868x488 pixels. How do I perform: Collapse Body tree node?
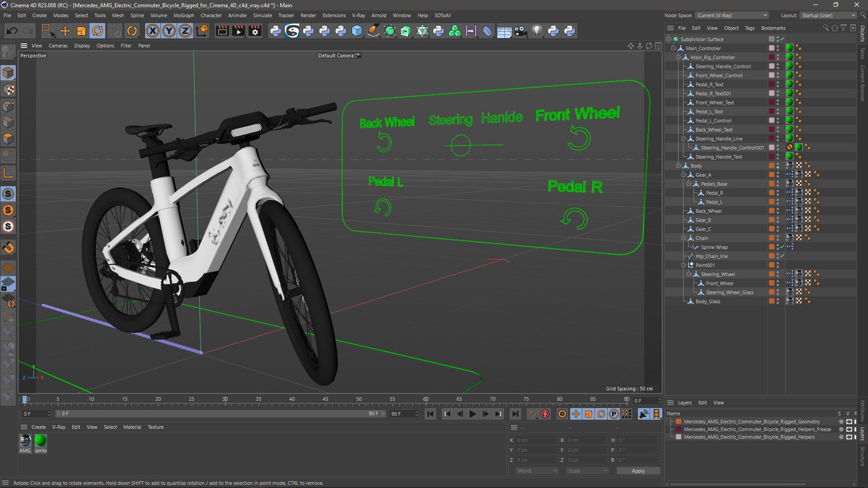coord(679,166)
